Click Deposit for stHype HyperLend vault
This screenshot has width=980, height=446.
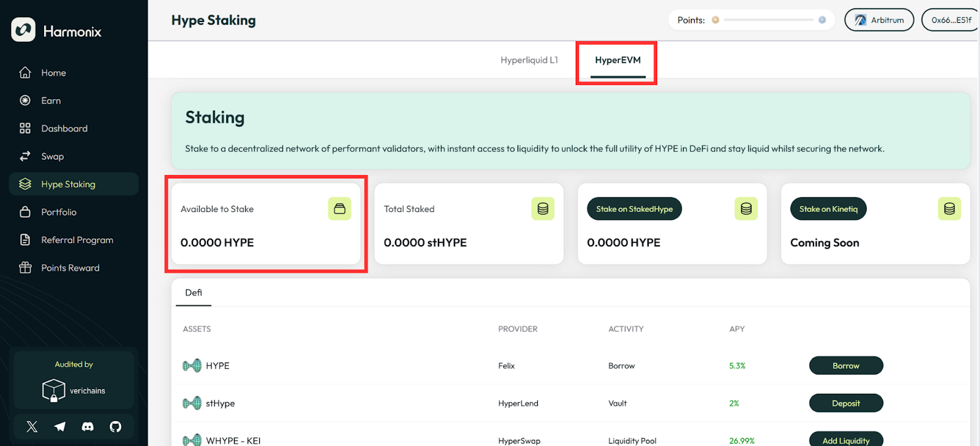(x=845, y=403)
